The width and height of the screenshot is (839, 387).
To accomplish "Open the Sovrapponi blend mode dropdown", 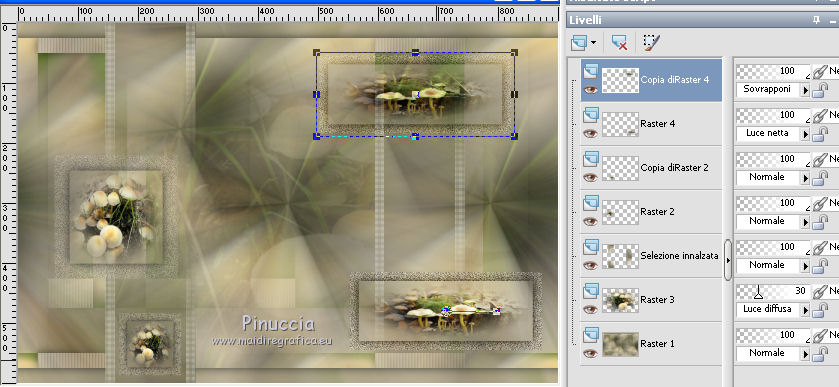I will 805,90.
